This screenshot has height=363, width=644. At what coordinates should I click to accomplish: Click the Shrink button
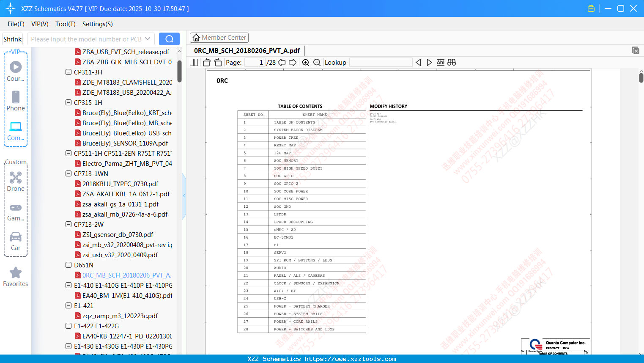[x=13, y=39]
